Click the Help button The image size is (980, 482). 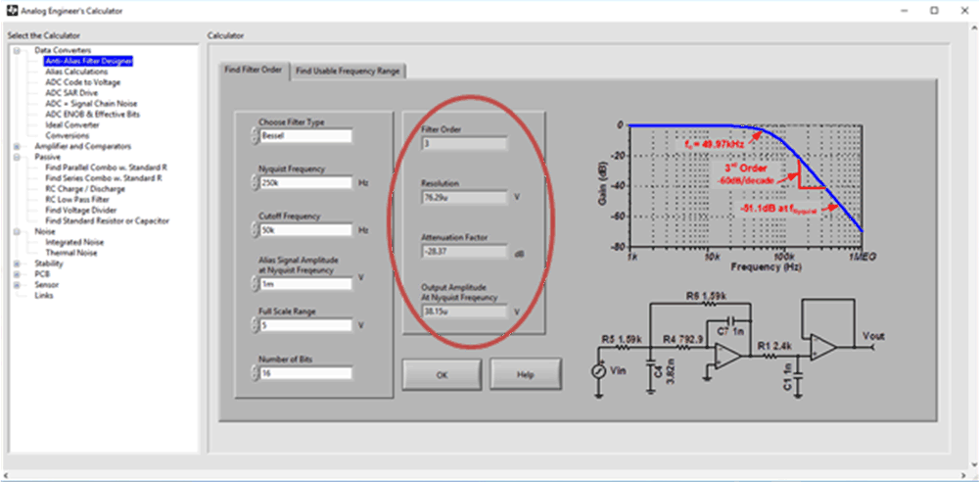click(x=526, y=373)
